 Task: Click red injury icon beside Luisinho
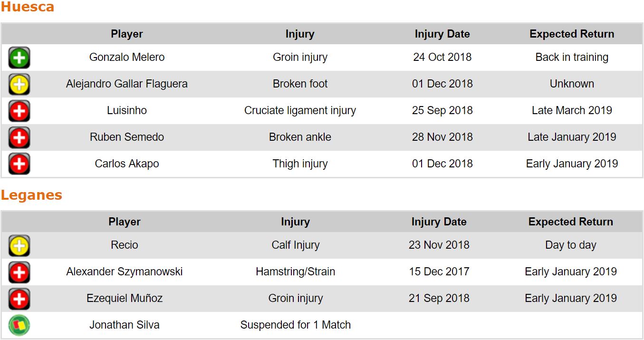click(x=19, y=111)
